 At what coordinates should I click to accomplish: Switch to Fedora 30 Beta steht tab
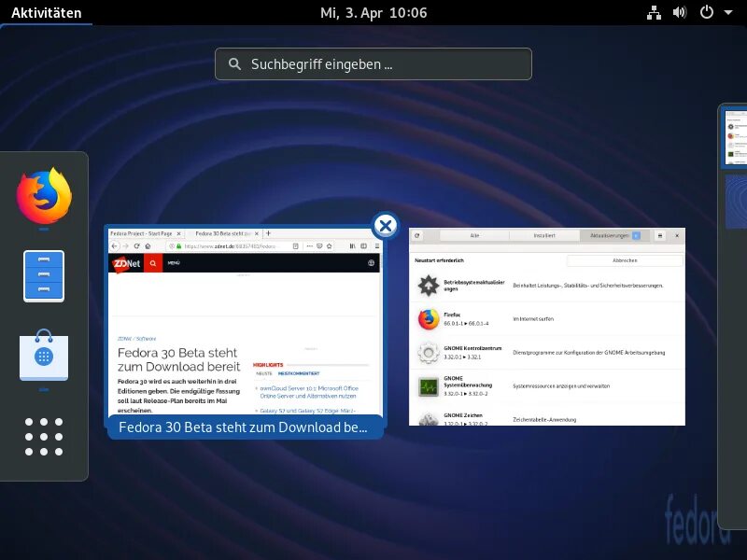coord(223,234)
